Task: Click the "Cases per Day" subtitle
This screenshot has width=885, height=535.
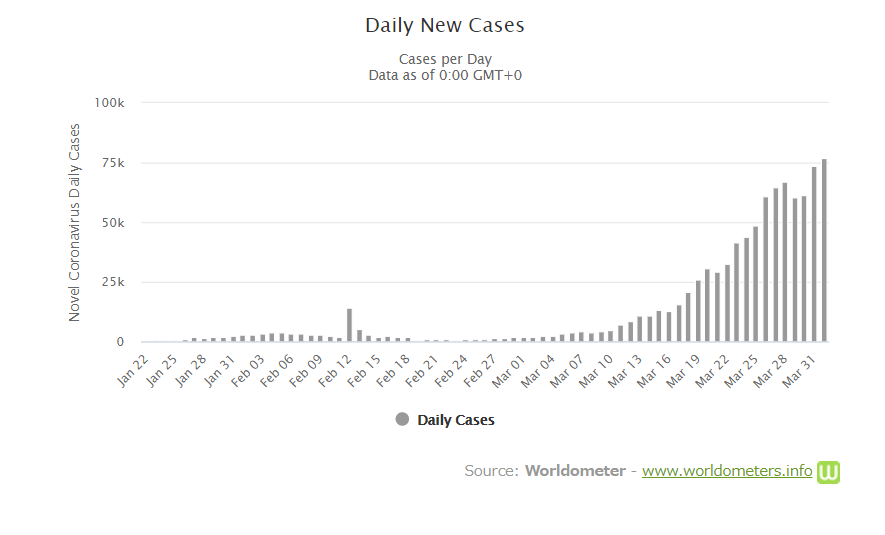Action: pos(445,59)
